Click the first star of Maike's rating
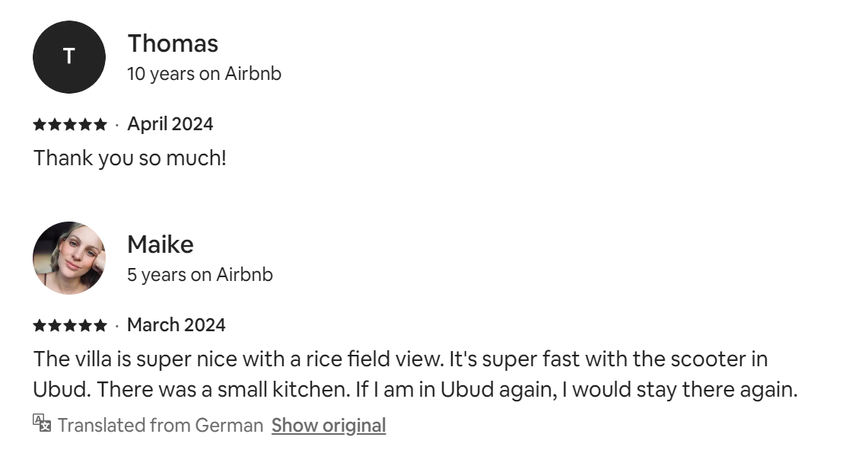This screenshot has height=466, width=868. click(40, 326)
